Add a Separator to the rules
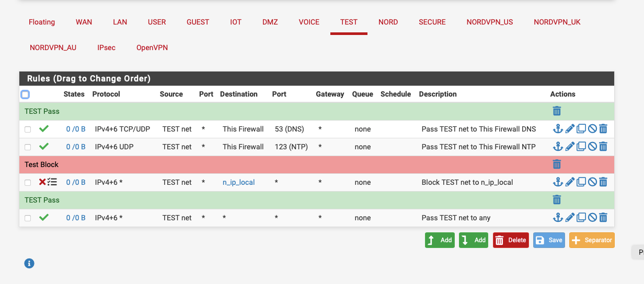Viewport: 644px width, 284px height. 592,240
